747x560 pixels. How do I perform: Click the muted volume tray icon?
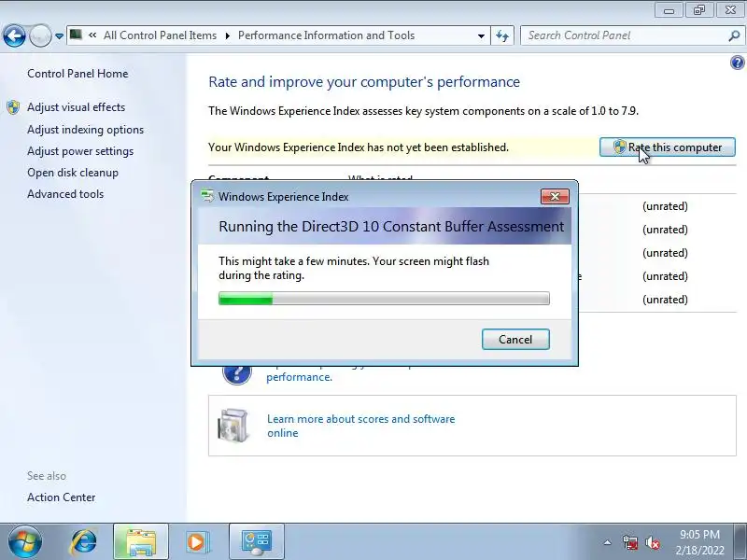click(x=652, y=542)
